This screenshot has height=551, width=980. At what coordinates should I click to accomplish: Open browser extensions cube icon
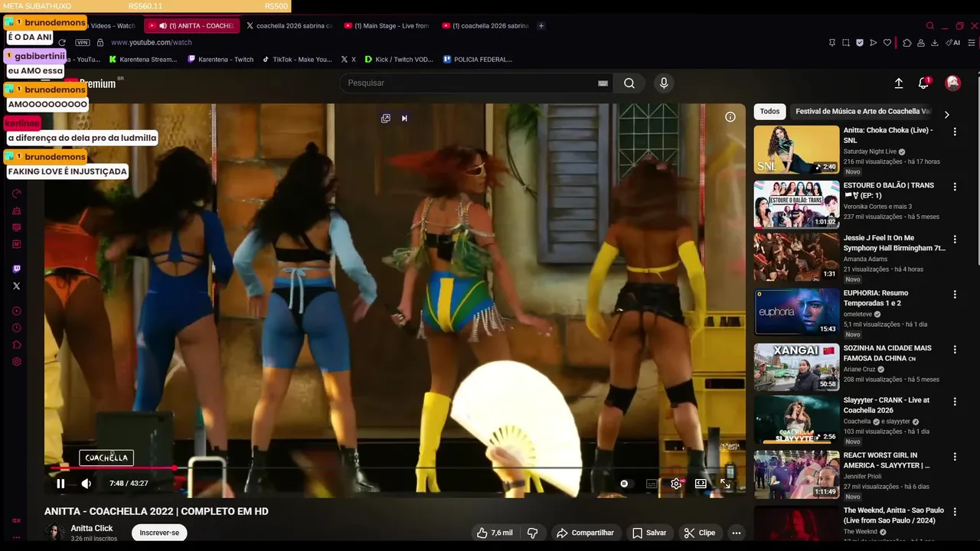coord(907,43)
